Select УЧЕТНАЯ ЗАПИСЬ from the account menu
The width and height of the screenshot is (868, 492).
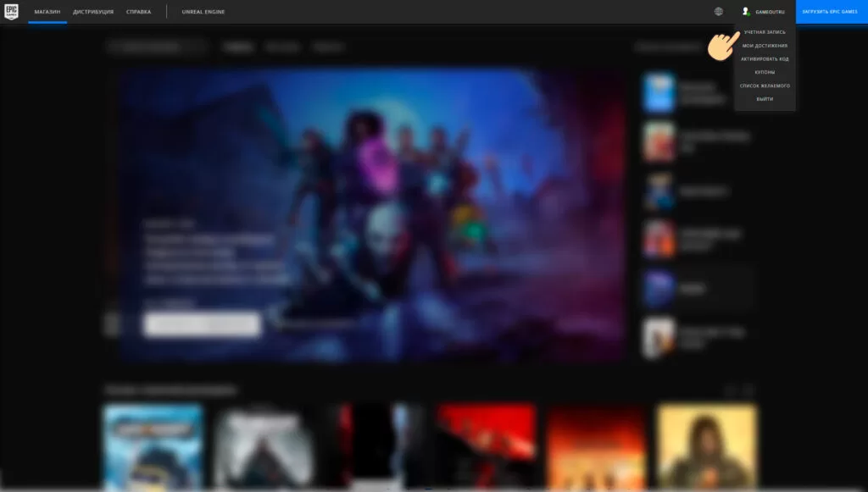click(x=765, y=32)
